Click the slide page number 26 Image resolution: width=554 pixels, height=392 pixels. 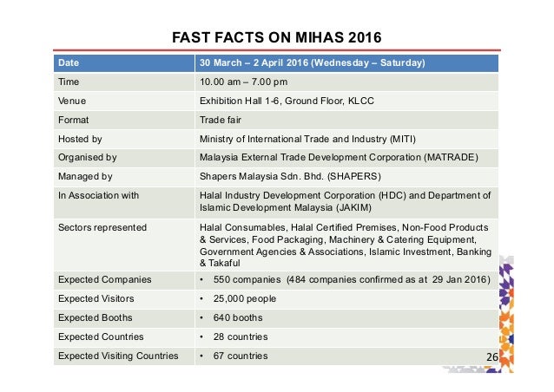(x=492, y=357)
